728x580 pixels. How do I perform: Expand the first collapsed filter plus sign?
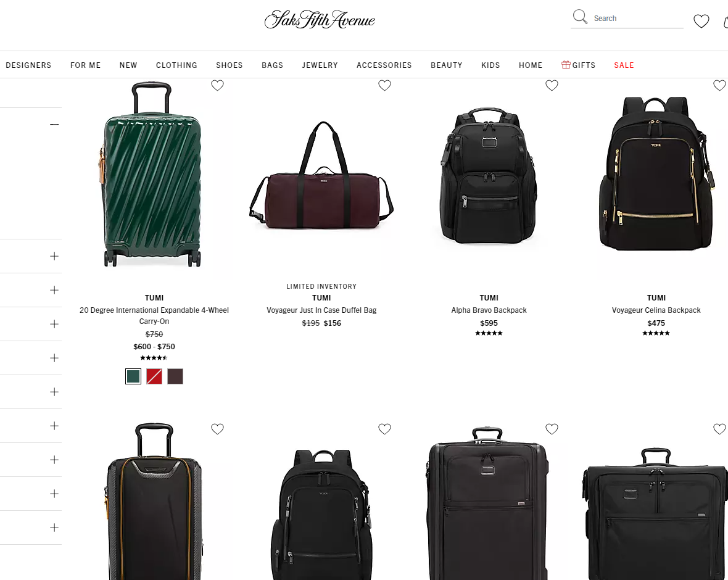point(54,256)
